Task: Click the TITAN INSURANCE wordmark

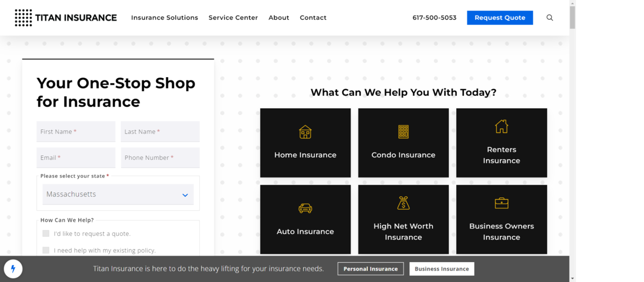Action: (76, 18)
